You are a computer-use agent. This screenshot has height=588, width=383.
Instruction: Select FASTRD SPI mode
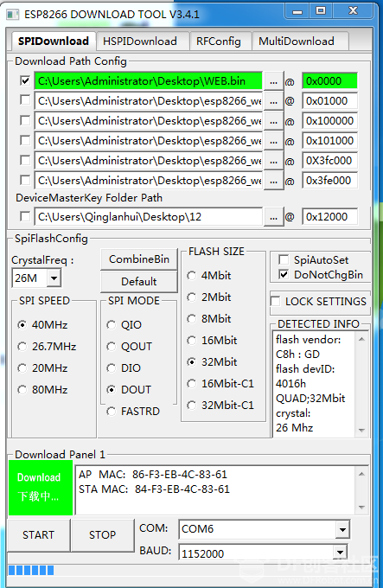coord(133,412)
